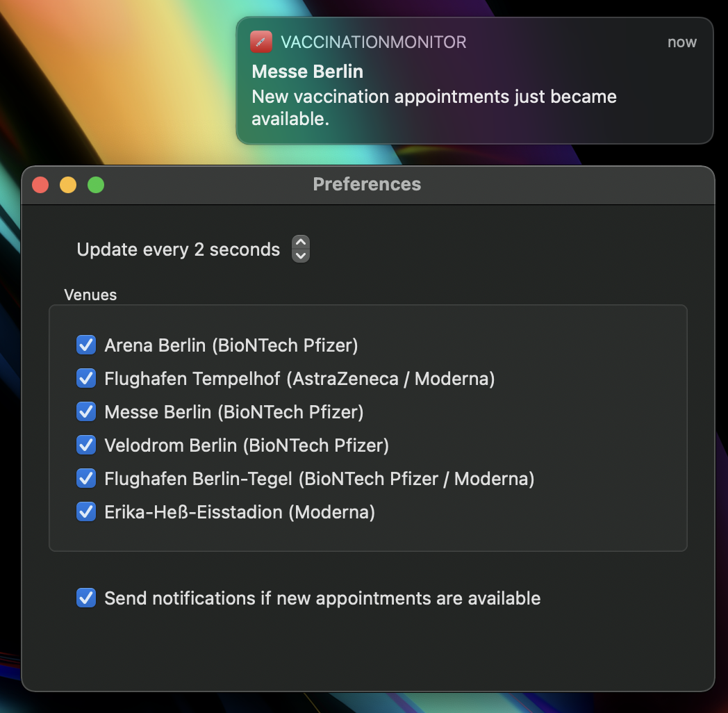
Task: Click the 'Messe Berlin' notification title
Action: [x=307, y=72]
